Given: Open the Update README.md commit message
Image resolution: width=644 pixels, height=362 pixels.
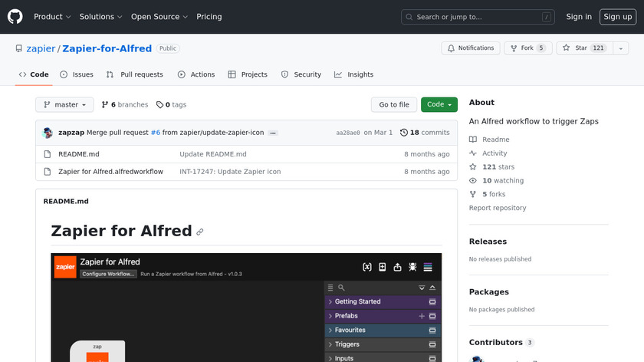Looking at the screenshot, I should coord(213,154).
